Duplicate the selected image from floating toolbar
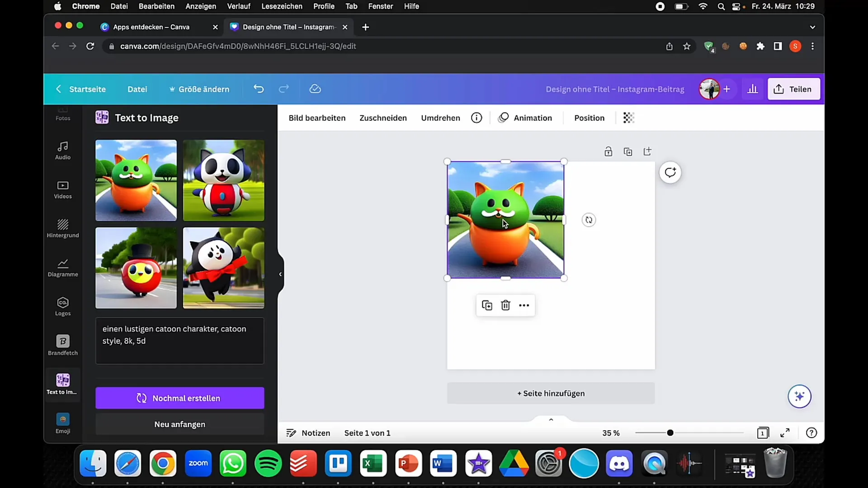 click(x=487, y=305)
